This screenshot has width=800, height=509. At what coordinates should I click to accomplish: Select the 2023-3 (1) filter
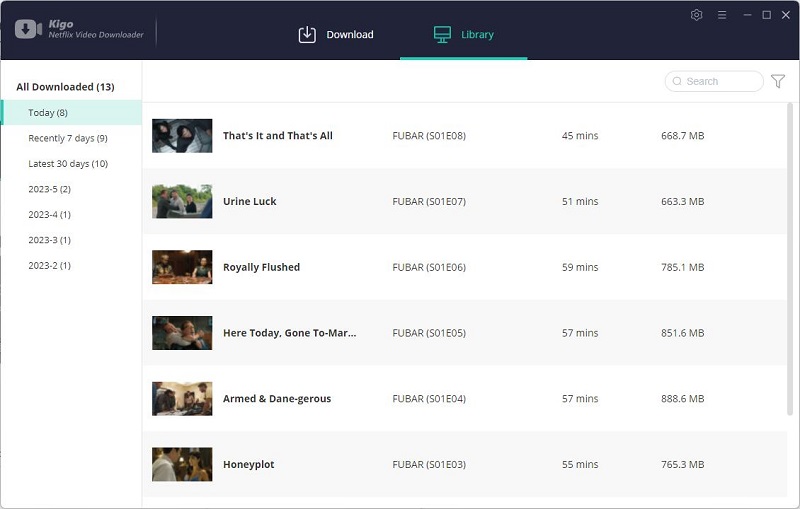pos(49,240)
